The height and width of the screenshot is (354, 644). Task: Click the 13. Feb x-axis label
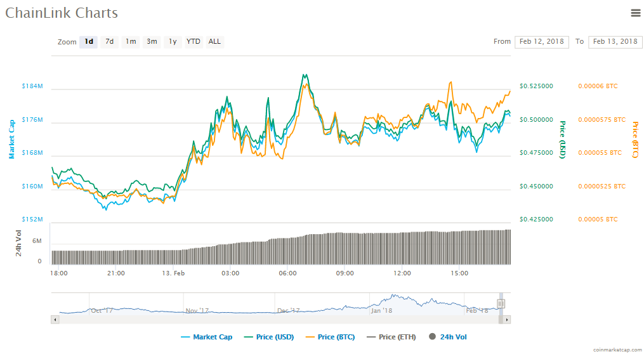(x=173, y=273)
